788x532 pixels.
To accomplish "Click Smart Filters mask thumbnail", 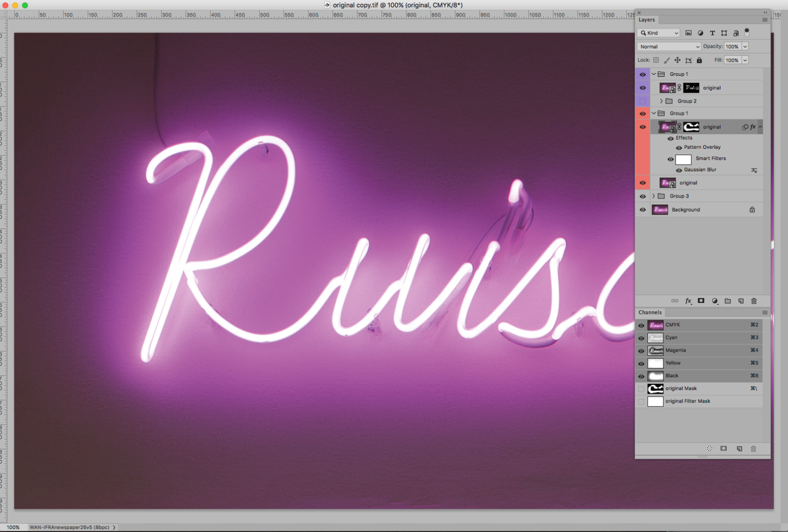I will pos(683,159).
